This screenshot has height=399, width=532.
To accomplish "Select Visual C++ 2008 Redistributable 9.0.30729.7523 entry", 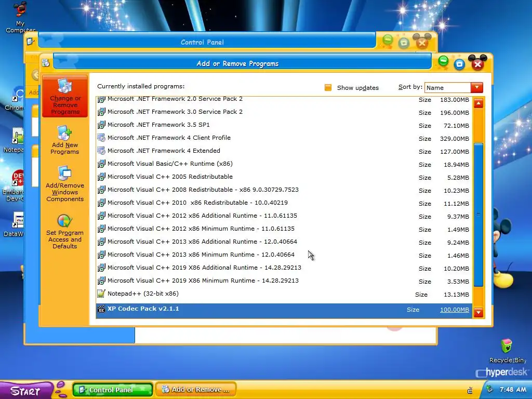I will click(284, 190).
